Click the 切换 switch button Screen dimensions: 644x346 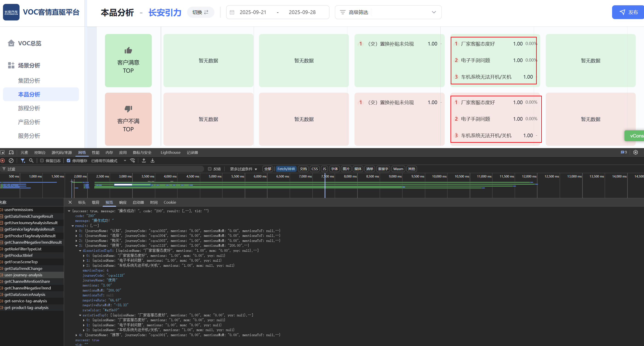[x=200, y=12]
